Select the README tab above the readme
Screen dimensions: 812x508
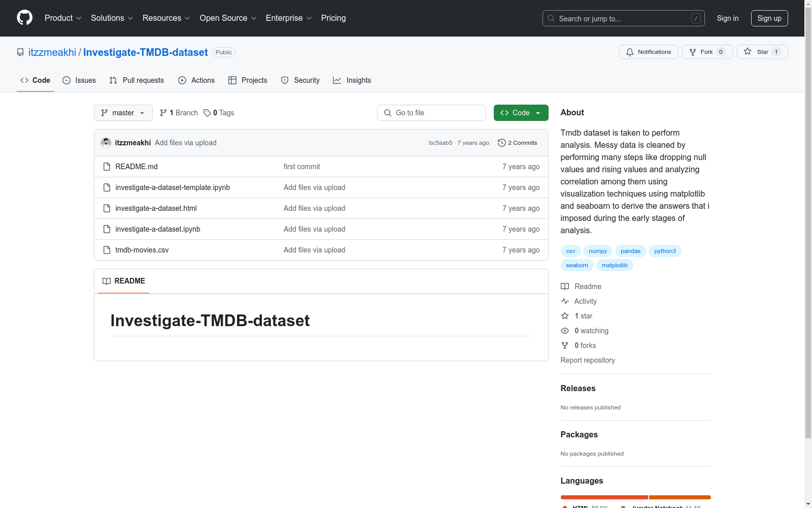pyautogui.click(x=124, y=281)
